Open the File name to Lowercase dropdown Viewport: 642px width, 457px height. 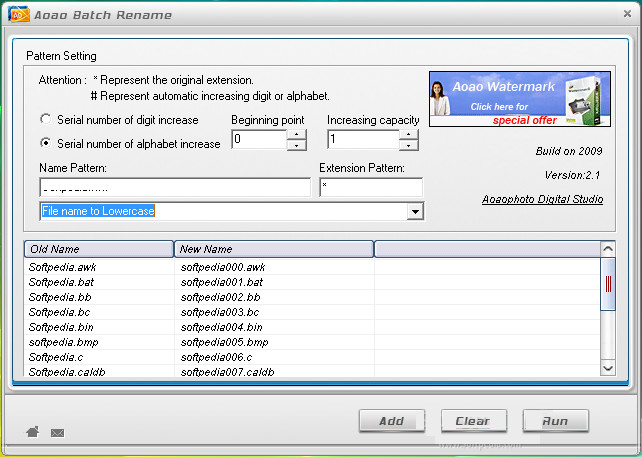[x=415, y=211]
